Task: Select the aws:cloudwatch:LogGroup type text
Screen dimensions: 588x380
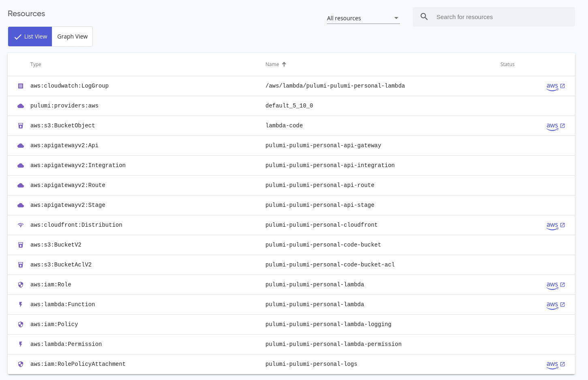Action: click(69, 86)
